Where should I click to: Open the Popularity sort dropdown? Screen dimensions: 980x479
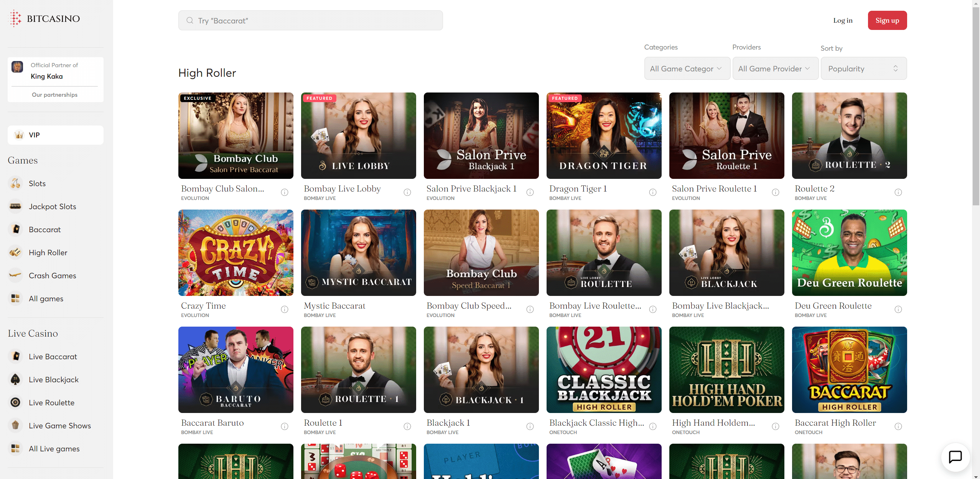pyautogui.click(x=864, y=69)
